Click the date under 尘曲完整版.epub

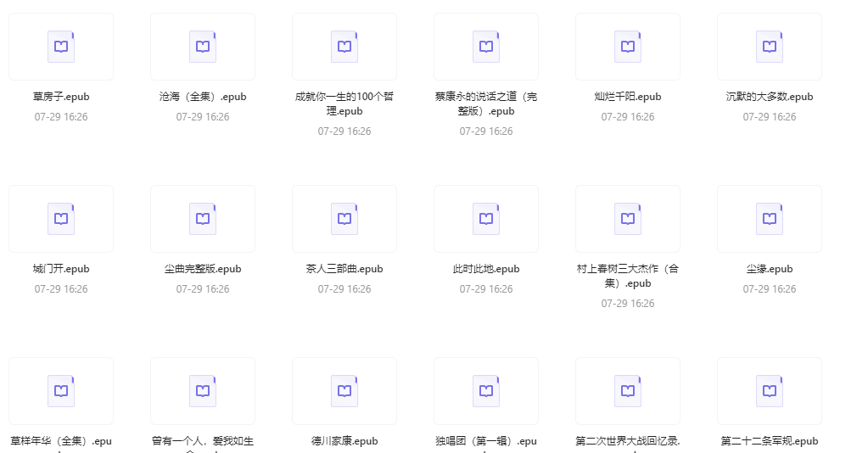pos(203,289)
